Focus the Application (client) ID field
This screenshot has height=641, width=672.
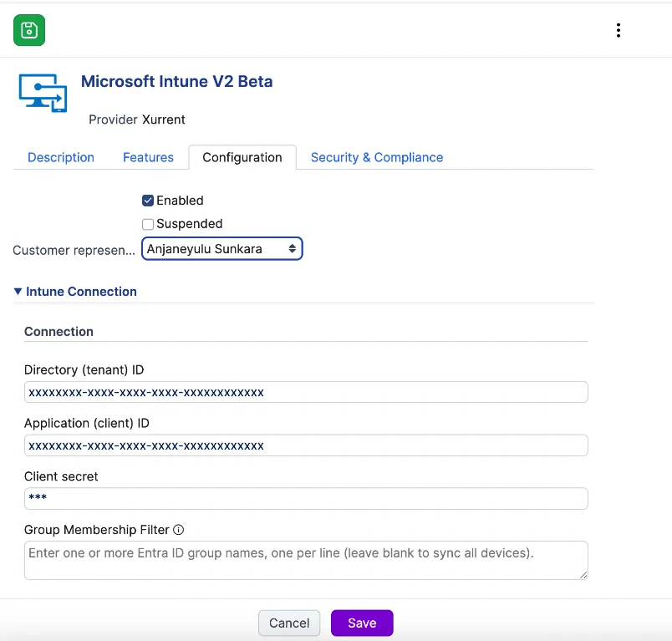306,445
